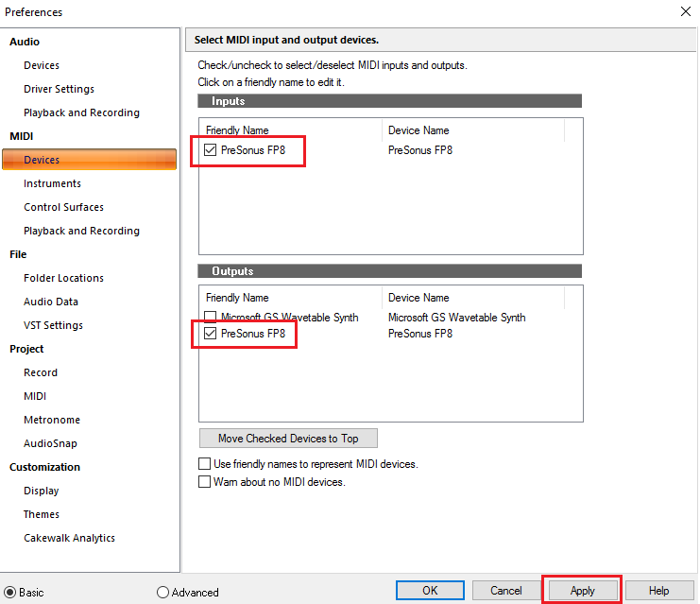This screenshot has height=604, width=700.
Task: Click PreSonus FP8 output device name
Action: 420,334
